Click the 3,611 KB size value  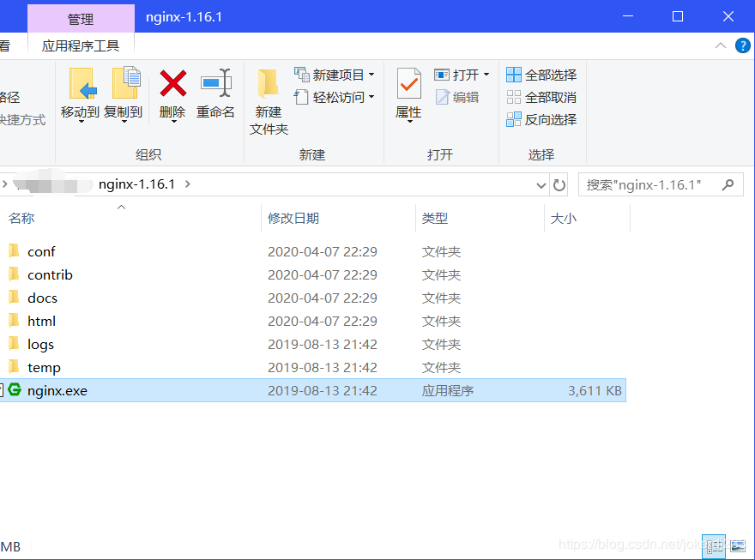click(x=595, y=391)
